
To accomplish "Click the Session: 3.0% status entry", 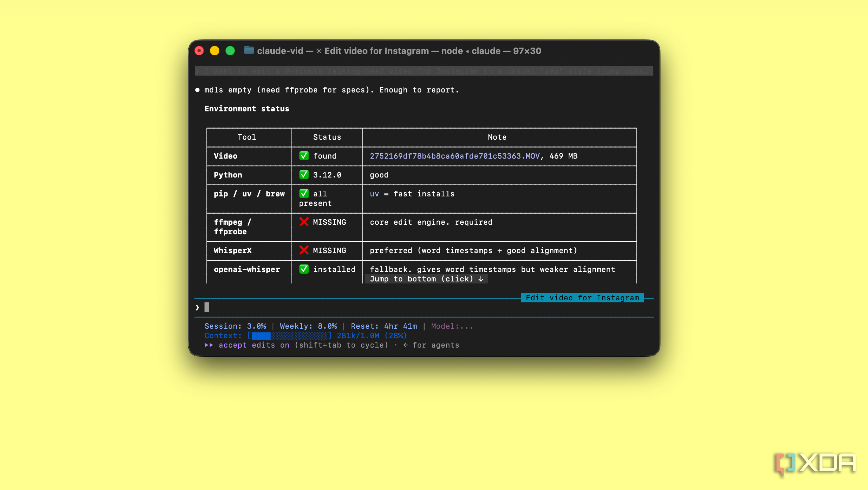I will pyautogui.click(x=235, y=326).
